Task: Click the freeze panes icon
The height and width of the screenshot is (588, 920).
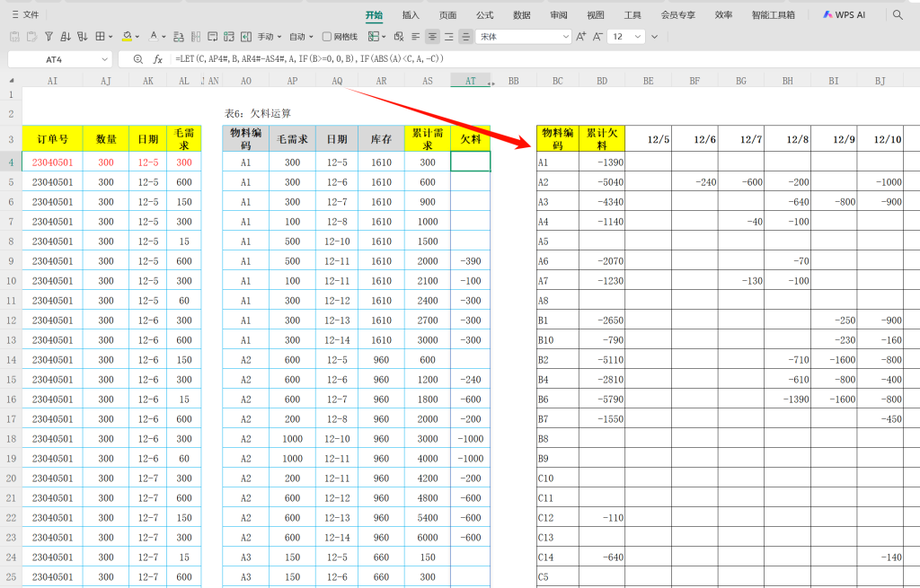Action: click(246, 36)
